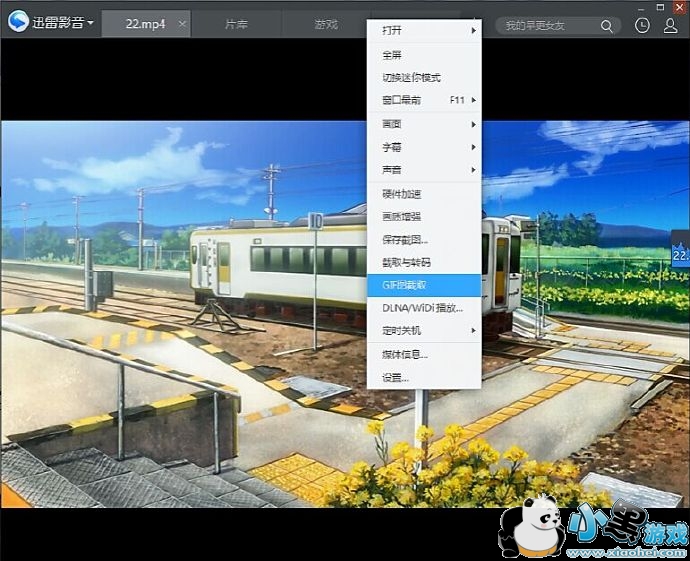Open the 片库 tab
This screenshot has width=690, height=561.
pos(236,24)
